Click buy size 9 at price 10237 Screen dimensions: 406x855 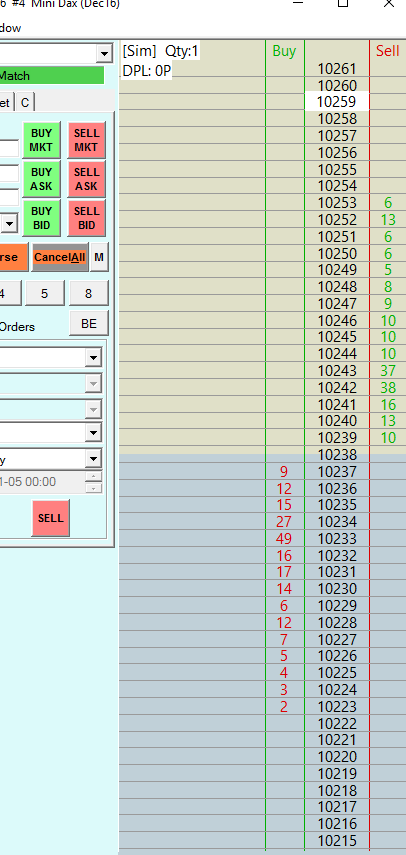click(284, 472)
